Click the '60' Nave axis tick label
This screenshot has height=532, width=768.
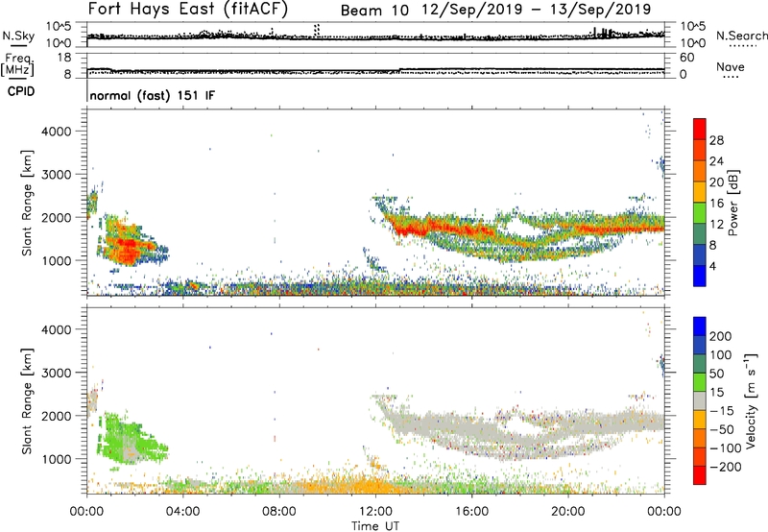[x=686, y=58]
